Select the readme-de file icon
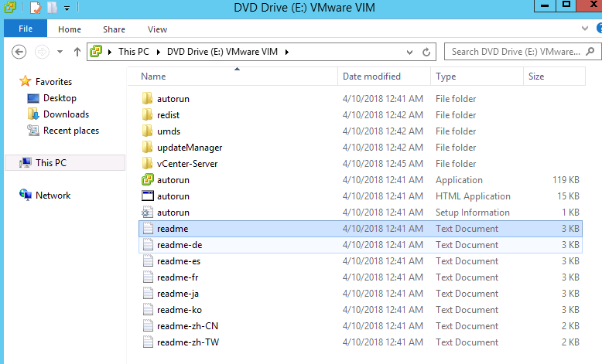 click(148, 244)
